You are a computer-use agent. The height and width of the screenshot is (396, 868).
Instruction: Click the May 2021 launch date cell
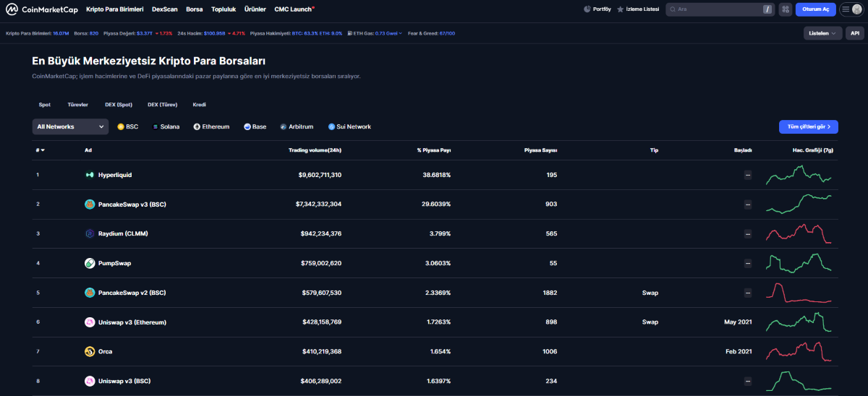738,322
